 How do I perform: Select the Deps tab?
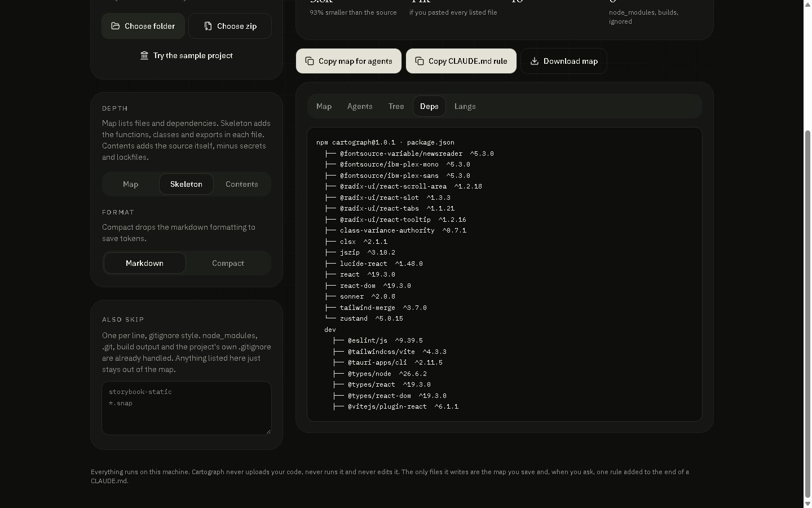click(429, 106)
